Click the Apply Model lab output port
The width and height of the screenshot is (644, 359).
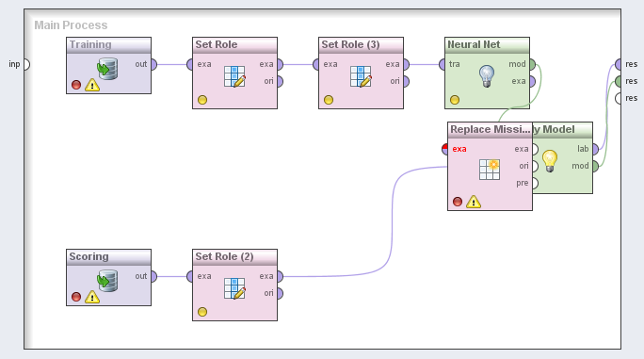pos(596,149)
